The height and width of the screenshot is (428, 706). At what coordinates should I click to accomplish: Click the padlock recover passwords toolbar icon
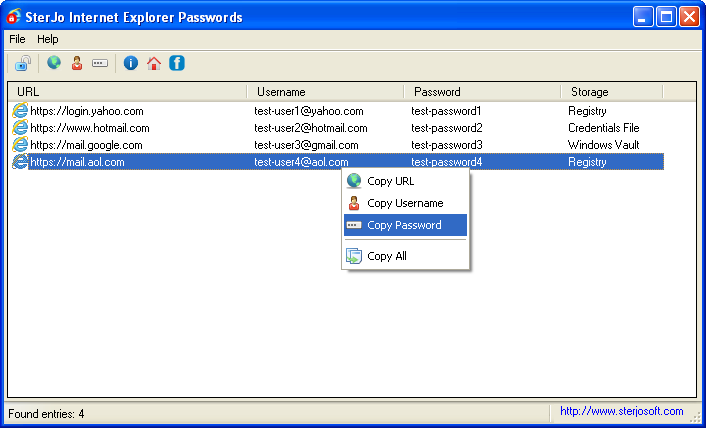point(23,63)
